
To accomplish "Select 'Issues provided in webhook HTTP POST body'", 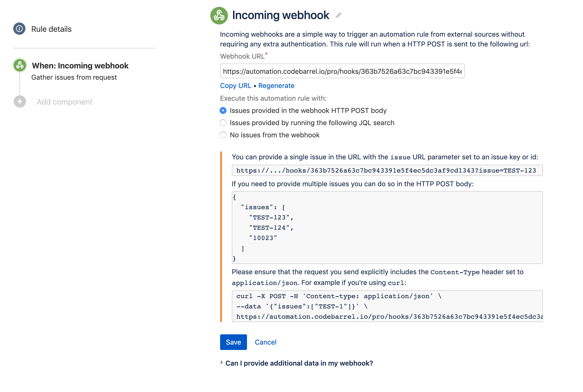I will [223, 110].
